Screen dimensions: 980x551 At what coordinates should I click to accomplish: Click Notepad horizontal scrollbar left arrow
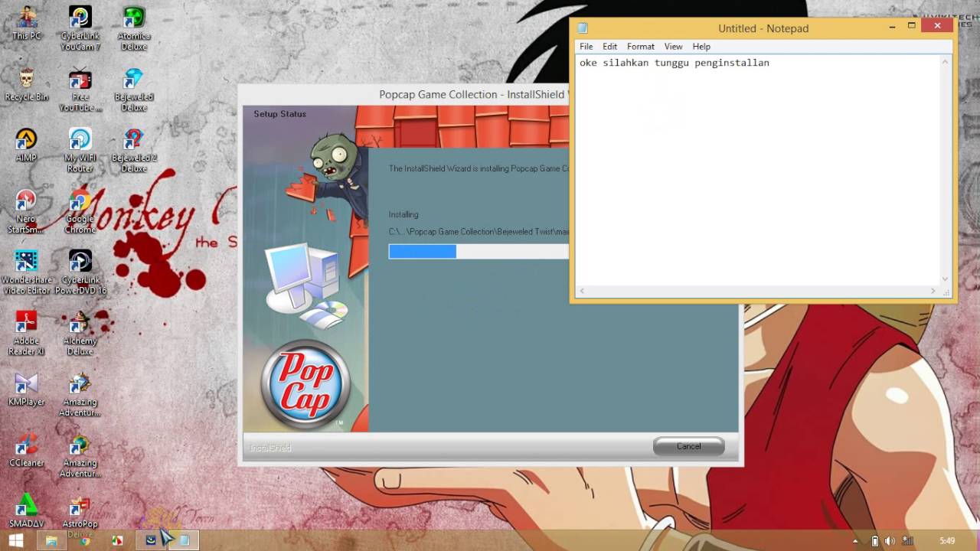tap(582, 291)
